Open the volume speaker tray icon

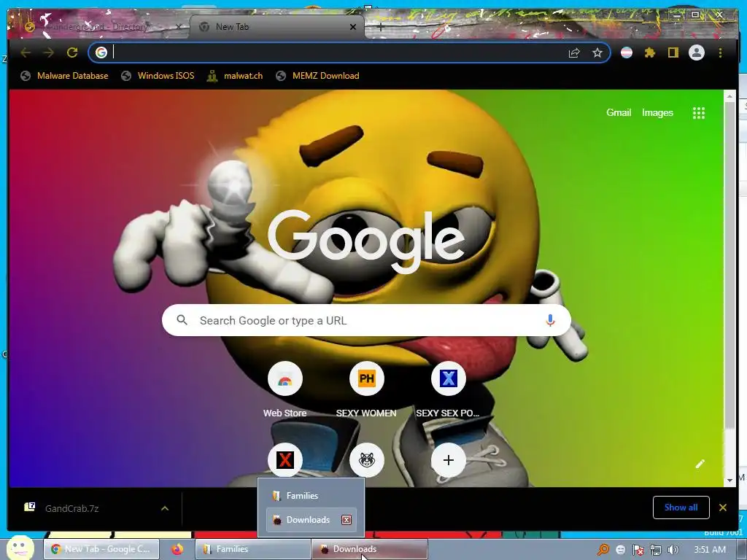coord(673,550)
